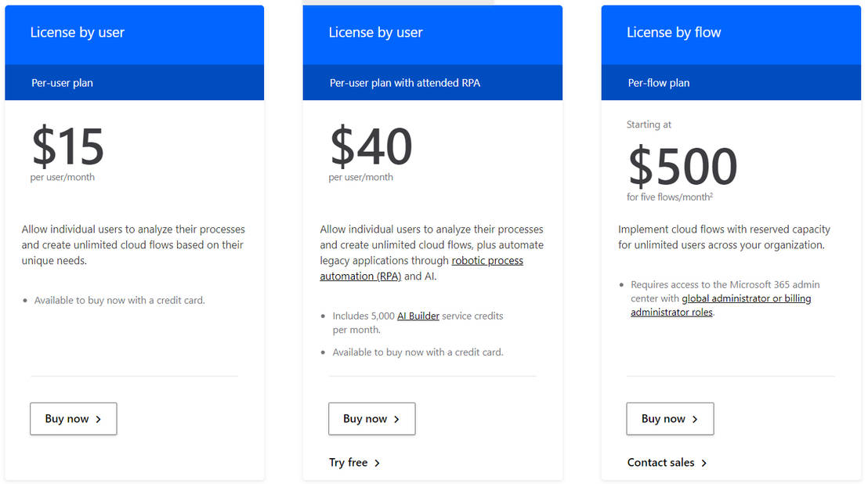The height and width of the screenshot is (484, 868).
Task: Click footnote 2 after five flows/month
Action: (711, 195)
